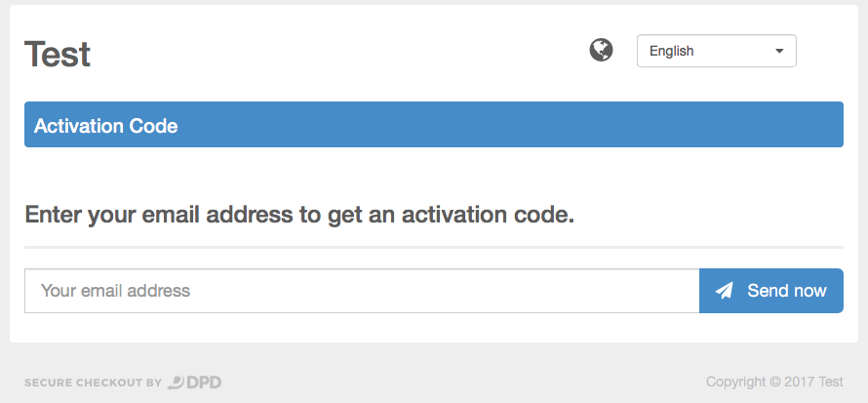Expand language list via the caret arrow
This screenshot has width=868, height=403.
[779, 51]
